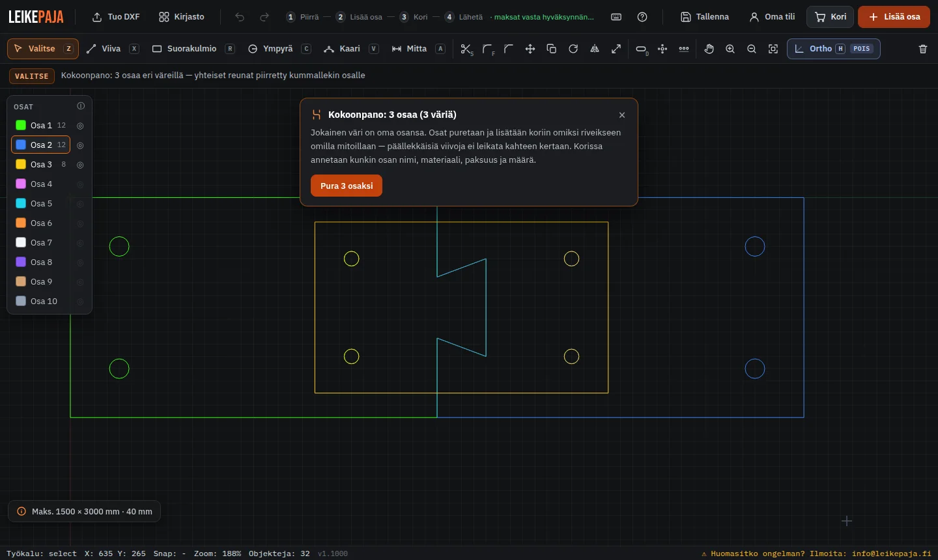Toggle visibility of Osa 2
Image resolution: width=938 pixels, height=560 pixels.
pyautogui.click(x=80, y=145)
